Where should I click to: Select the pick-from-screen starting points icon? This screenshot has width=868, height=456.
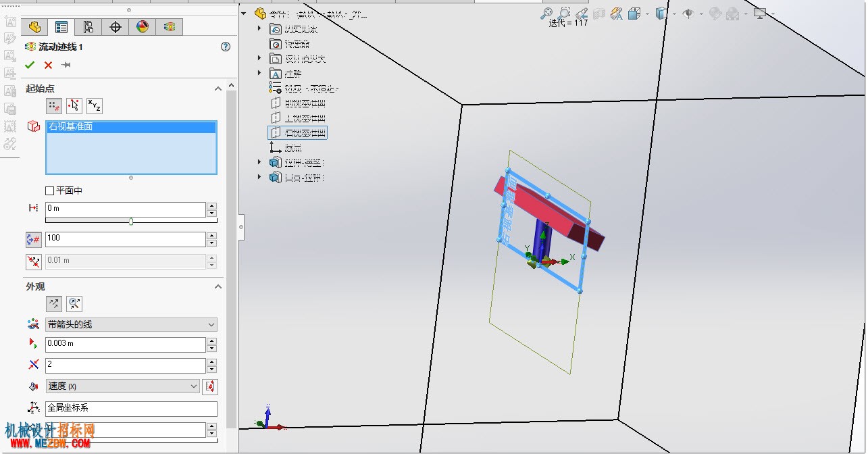74,105
